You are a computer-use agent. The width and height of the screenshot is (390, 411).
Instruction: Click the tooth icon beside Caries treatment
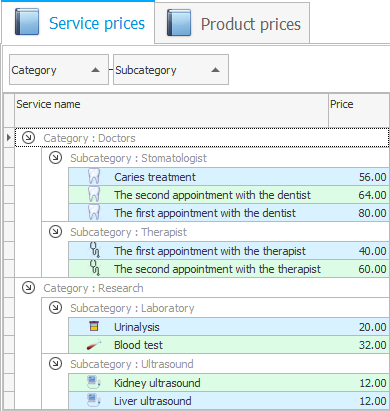point(94,176)
